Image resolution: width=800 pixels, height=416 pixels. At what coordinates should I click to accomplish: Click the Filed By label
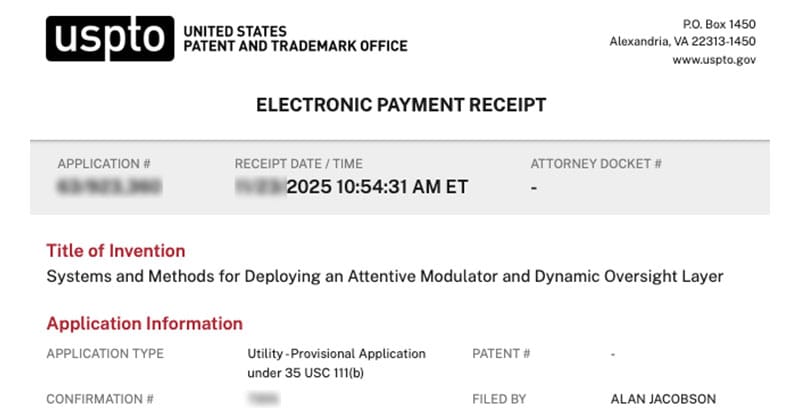[498, 399]
